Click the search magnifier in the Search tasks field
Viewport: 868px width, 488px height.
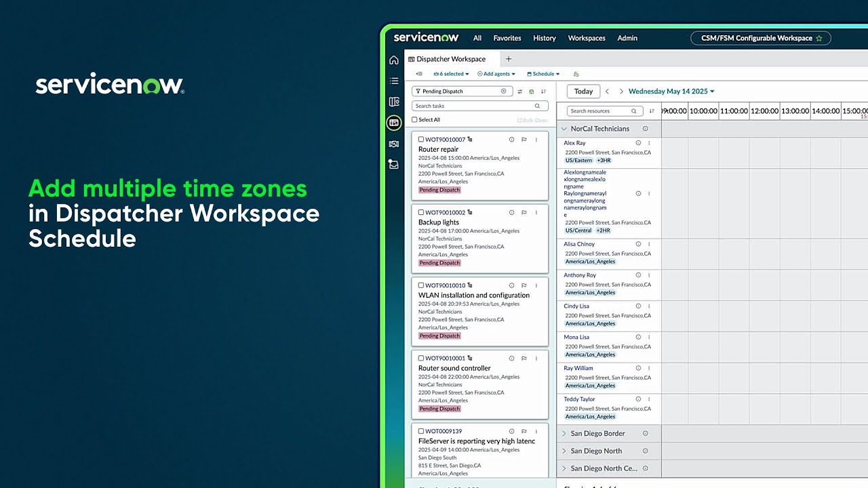pos(538,106)
